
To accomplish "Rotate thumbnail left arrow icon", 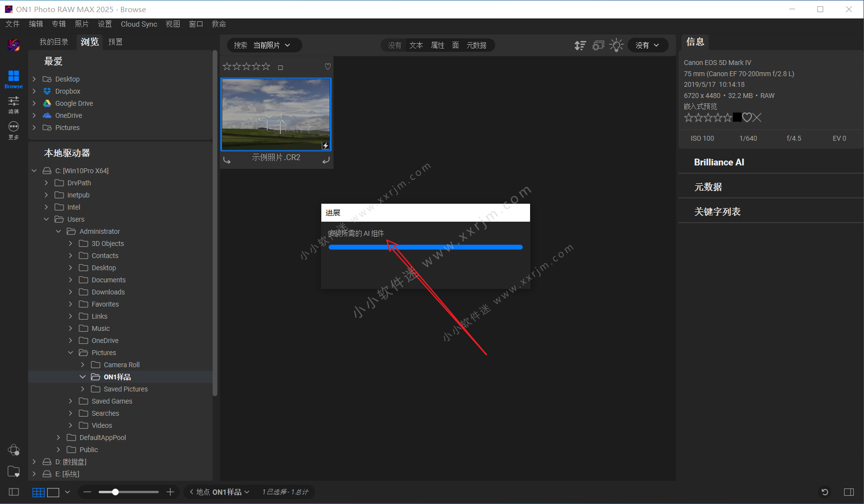I will click(227, 160).
